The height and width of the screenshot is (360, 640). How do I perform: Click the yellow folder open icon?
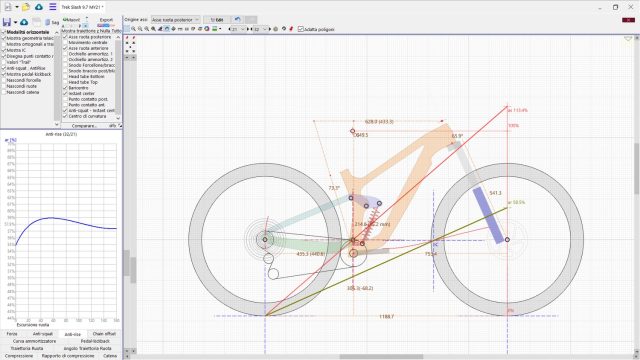point(26,7)
